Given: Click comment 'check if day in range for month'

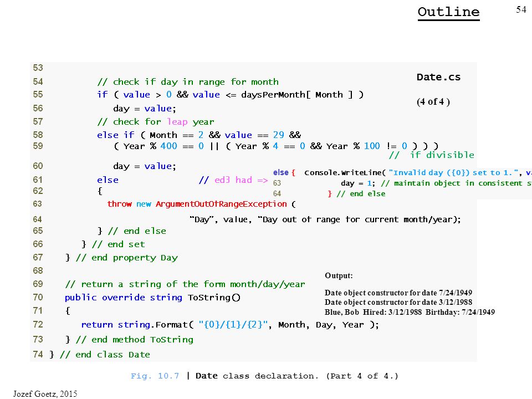Looking at the screenshot, I should (x=188, y=82).
